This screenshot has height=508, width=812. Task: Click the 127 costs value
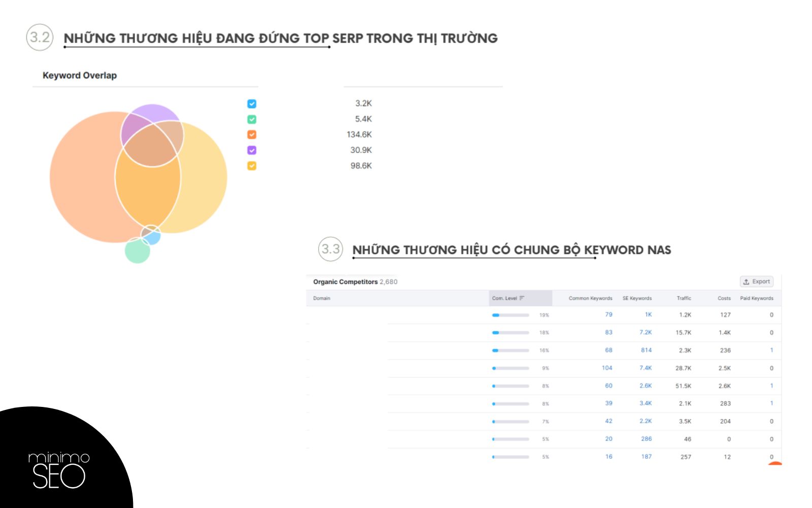(x=726, y=315)
